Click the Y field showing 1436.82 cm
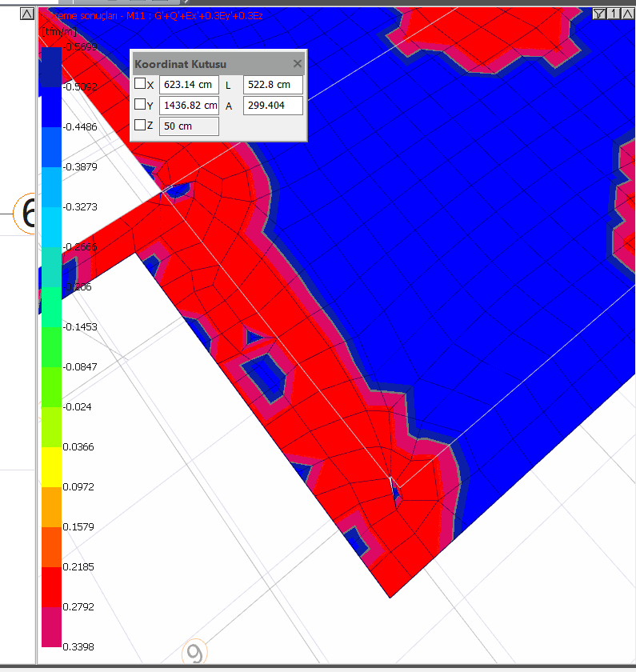 coord(189,106)
